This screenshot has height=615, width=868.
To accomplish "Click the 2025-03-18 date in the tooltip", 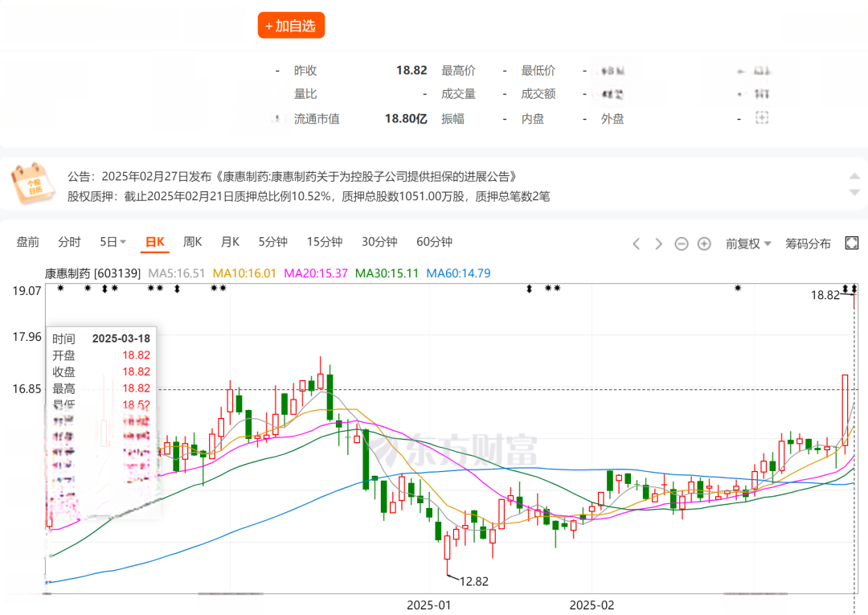I will pos(121,338).
